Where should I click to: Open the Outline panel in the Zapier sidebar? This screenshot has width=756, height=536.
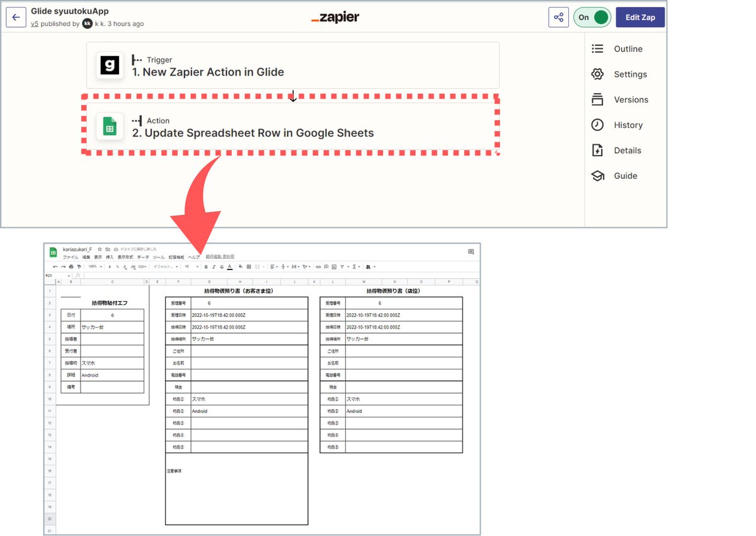tap(617, 48)
